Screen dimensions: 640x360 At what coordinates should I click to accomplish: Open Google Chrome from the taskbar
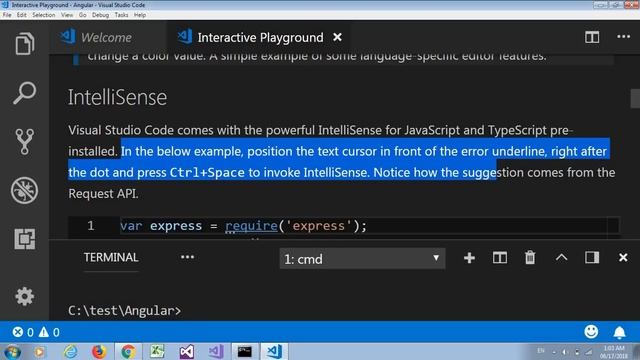[x=128, y=351]
